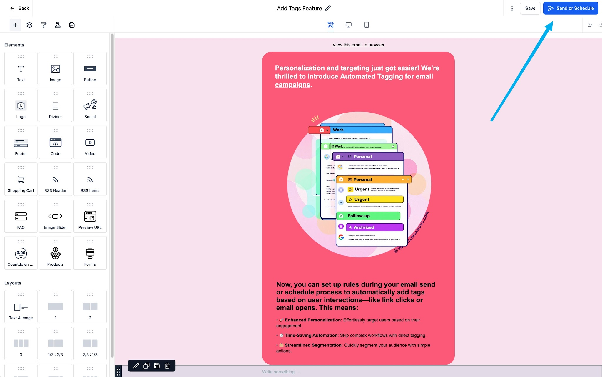Open the clock history tab in toolbar
Image resolution: width=602 pixels, height=377 pixels.
coord(72,25)
